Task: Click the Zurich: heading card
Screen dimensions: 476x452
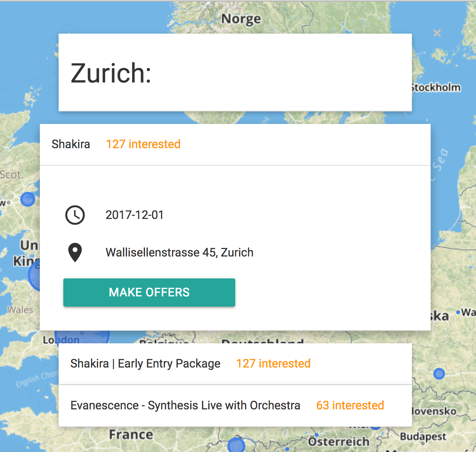Action: tap(235, 72)
